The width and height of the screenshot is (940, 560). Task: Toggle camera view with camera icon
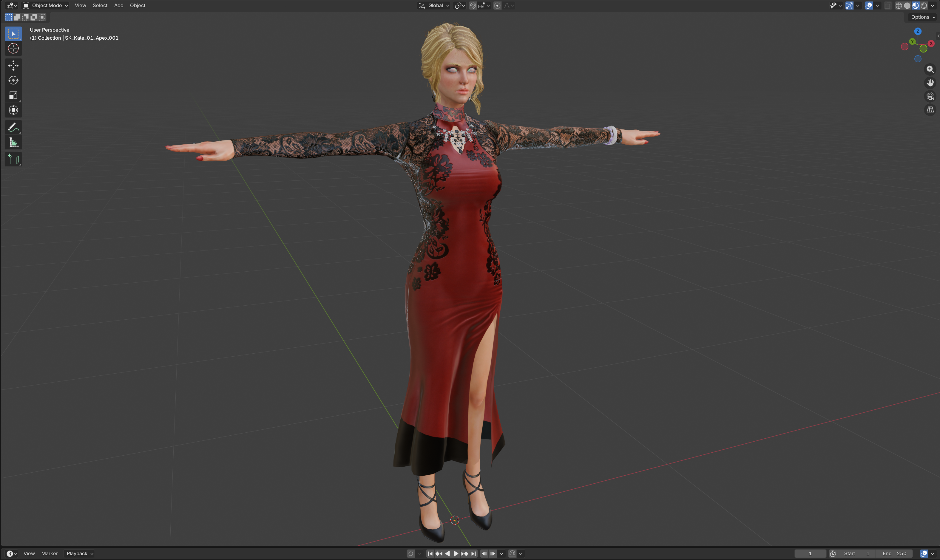pyautogui.click(x=930, y=96)
